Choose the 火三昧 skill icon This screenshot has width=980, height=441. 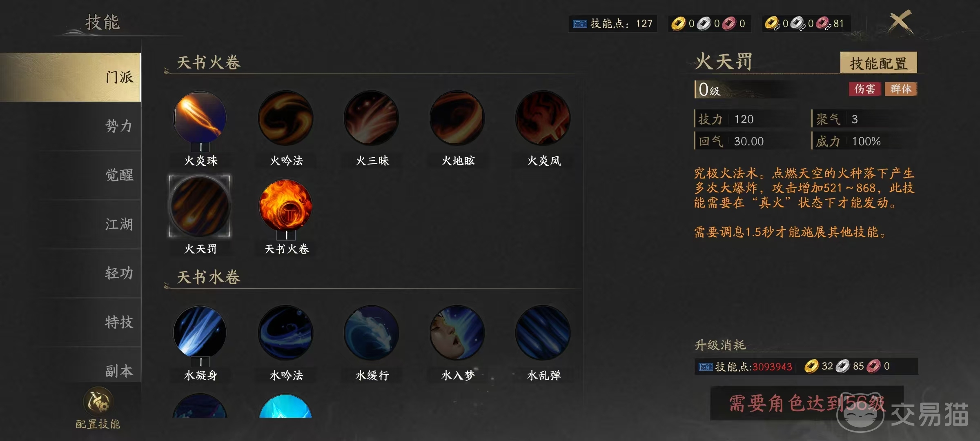point(372,118)
